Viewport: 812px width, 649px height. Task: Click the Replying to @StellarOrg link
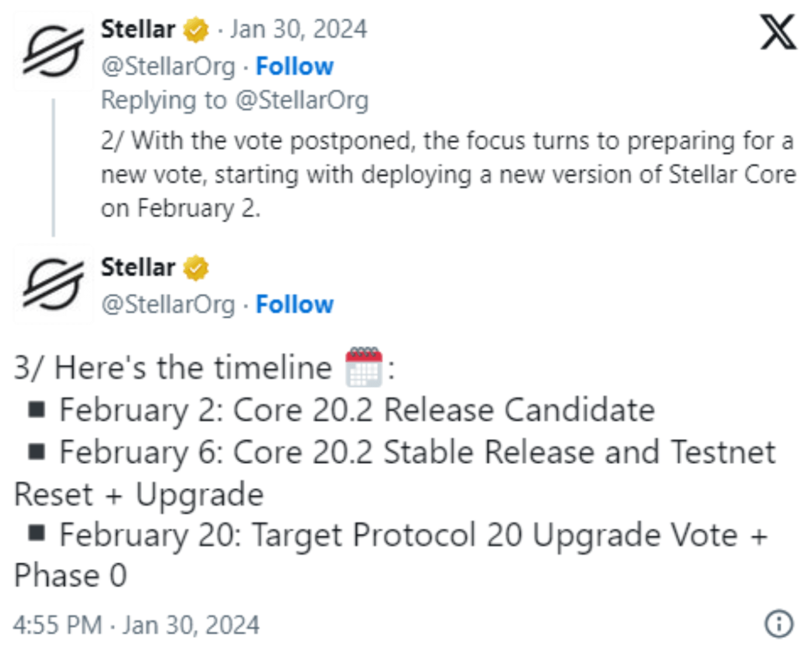pos(234,100)
